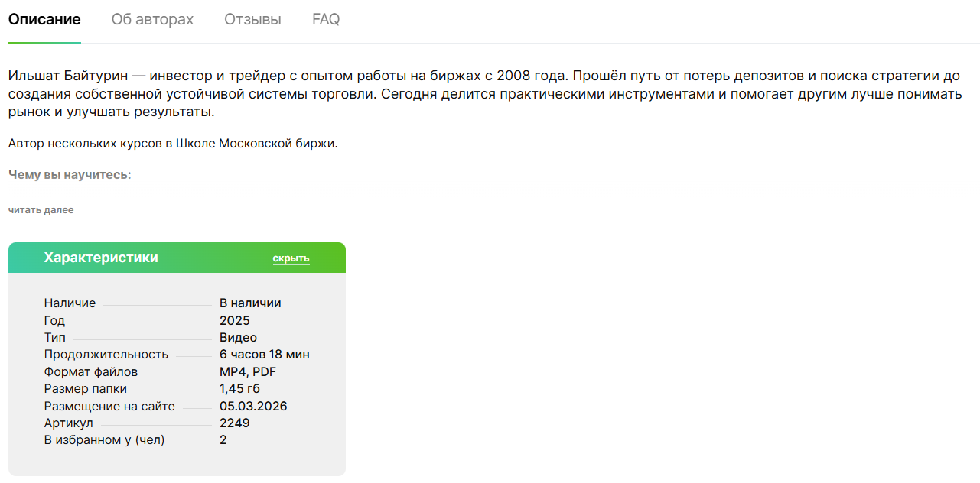The width and height of the screenshot is (980, 483).
Task: Click the article number 2249
Action: (234, 423)
